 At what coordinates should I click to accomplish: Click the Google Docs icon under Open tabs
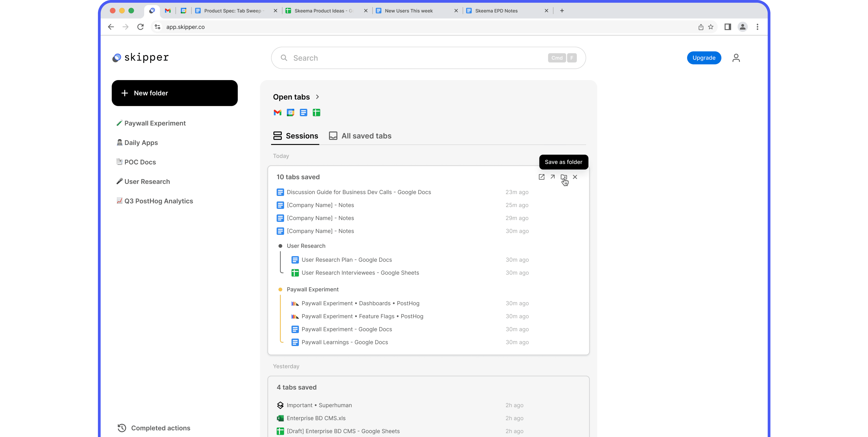tap(303, 113)
